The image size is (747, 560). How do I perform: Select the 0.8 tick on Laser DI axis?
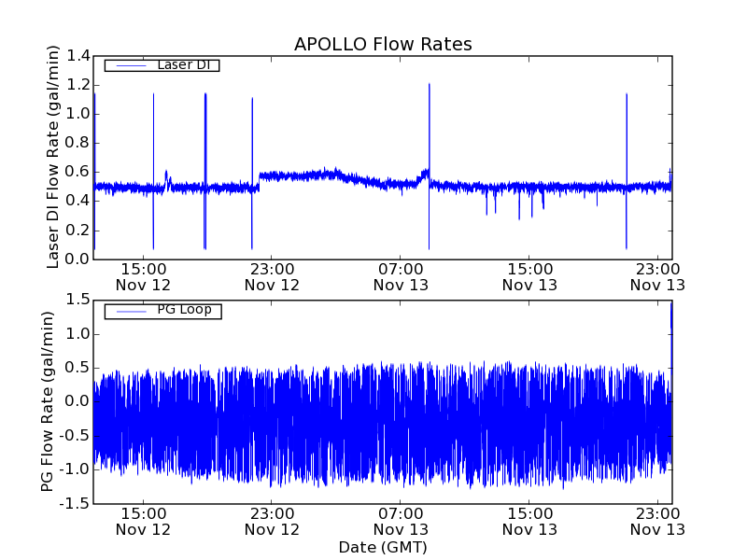tap(78, 143)
